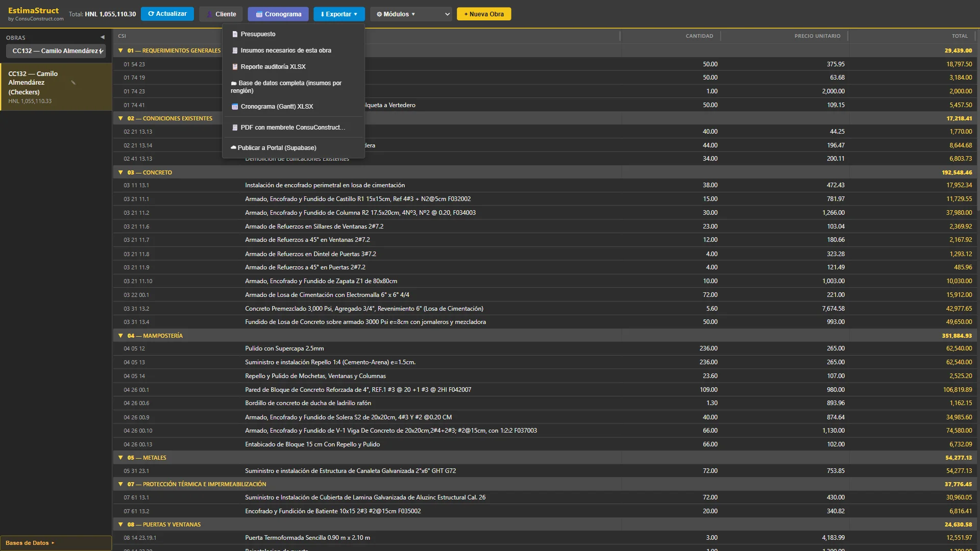Select 'Repello y Pulido de Mochetas, Ventanas y Columnas'
Image resolution: width=980 pixels, height=551 pixels.
[544, 376]
